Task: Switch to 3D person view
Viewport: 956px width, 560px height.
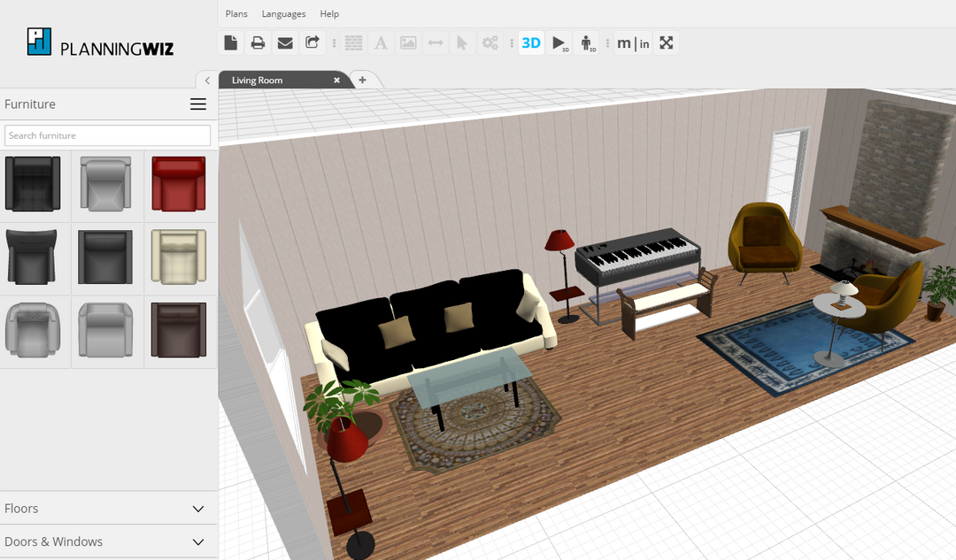Action: click(x=586, y=42)
